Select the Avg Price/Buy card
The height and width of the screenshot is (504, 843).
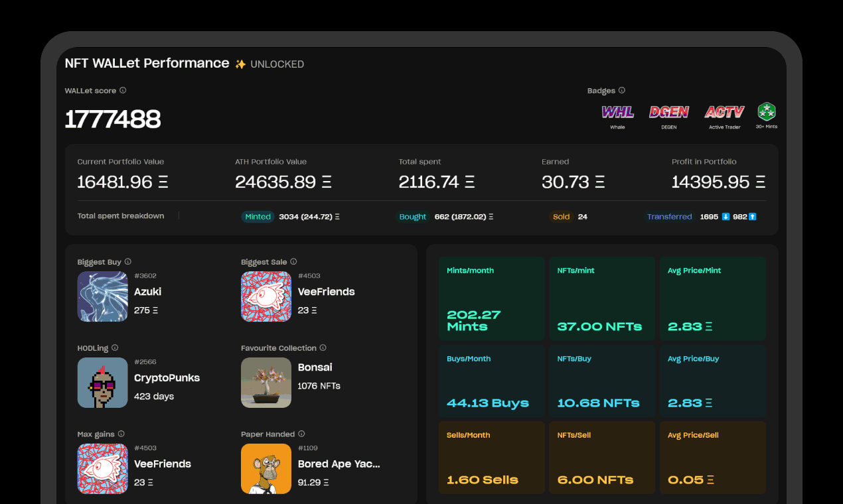(712, 381)
